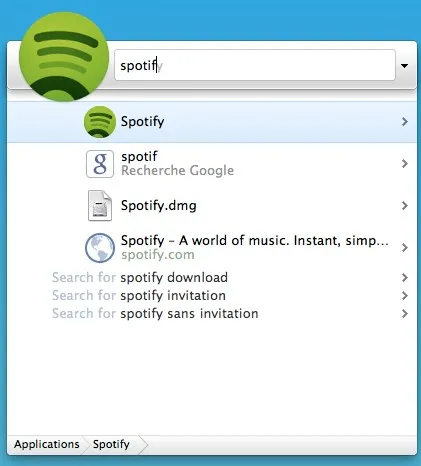Image resolution: width=421 pixels, height=466 pixels.
Task: Expand the arrow on the Spotify.dmg row
Action: click(x=405, y=206)
